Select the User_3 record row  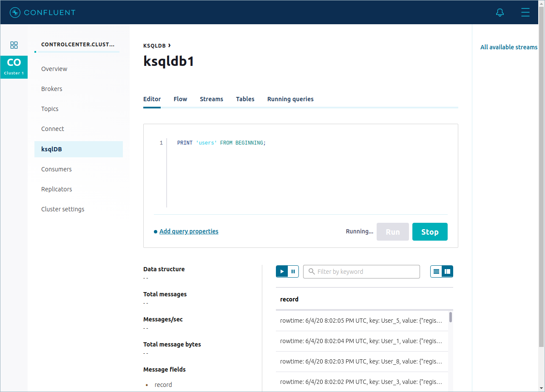click(361, 381)
